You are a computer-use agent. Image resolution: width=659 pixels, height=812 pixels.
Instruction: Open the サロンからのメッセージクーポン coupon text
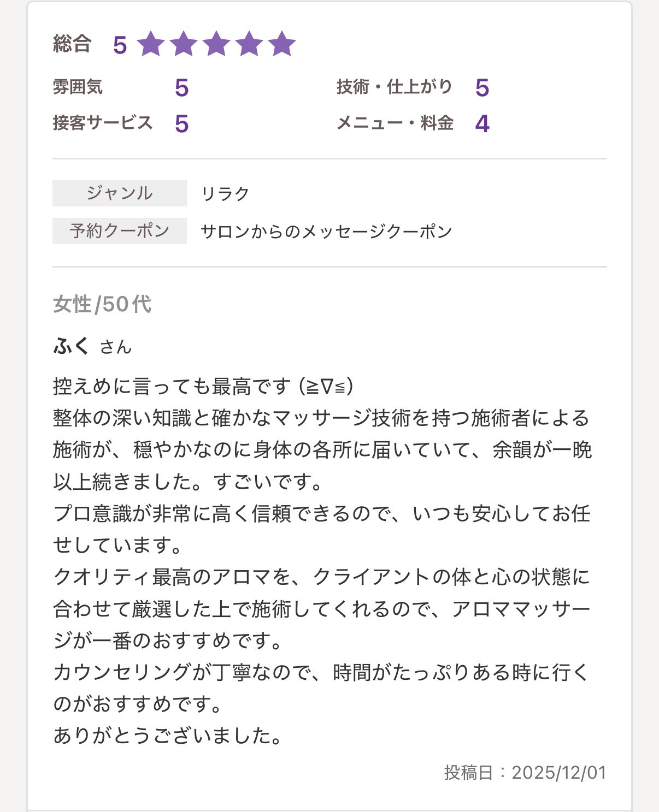click(x=326, y=232)
